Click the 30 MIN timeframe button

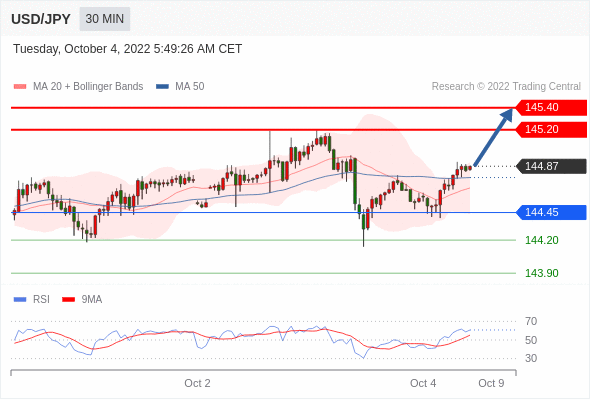point(105,19)
